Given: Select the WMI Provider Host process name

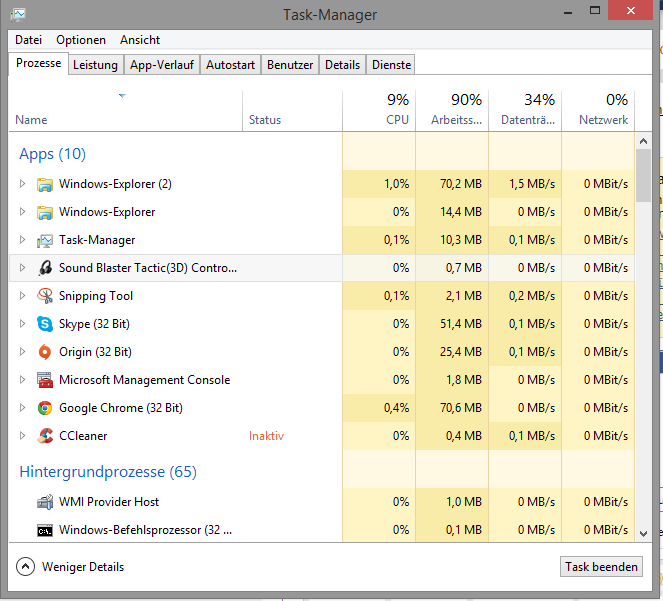Looking at the screenshot, I should (x=109, y=502).
